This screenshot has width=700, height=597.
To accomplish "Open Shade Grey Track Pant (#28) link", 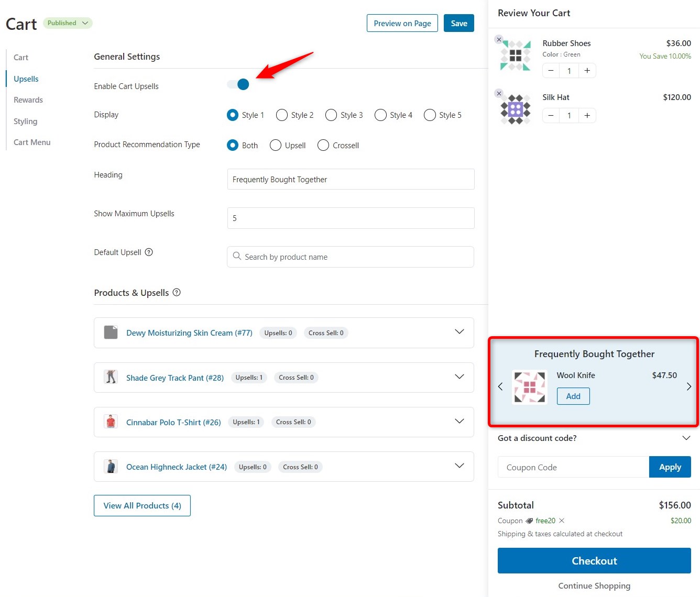I will point(175,378).
